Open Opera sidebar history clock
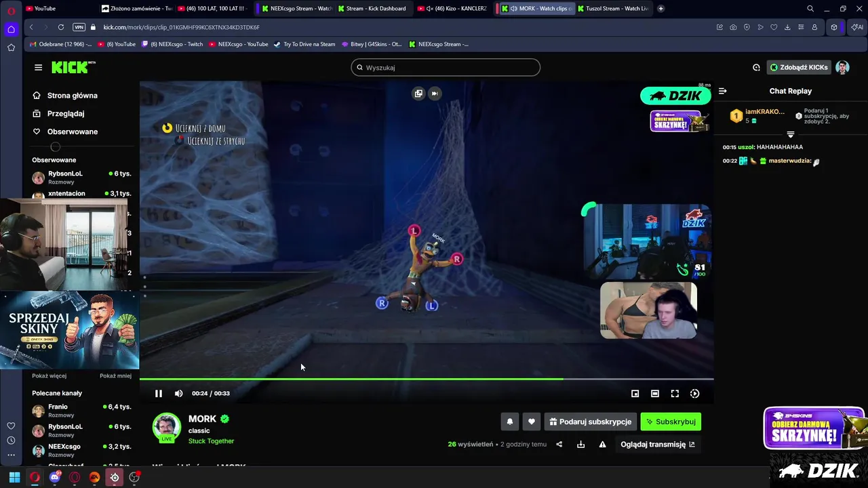 tap(11, 441)
